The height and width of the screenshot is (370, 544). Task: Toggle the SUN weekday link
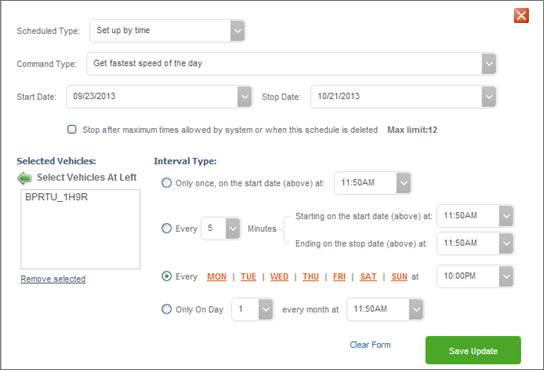click(399, 277)
